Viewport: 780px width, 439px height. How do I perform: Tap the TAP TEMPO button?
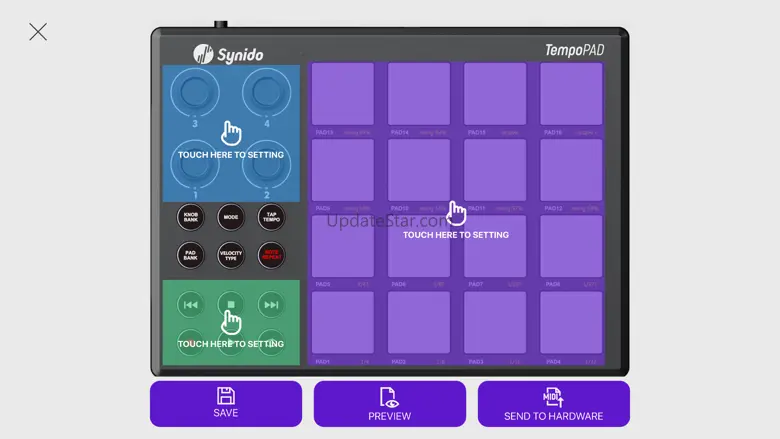tap(271, 217)
